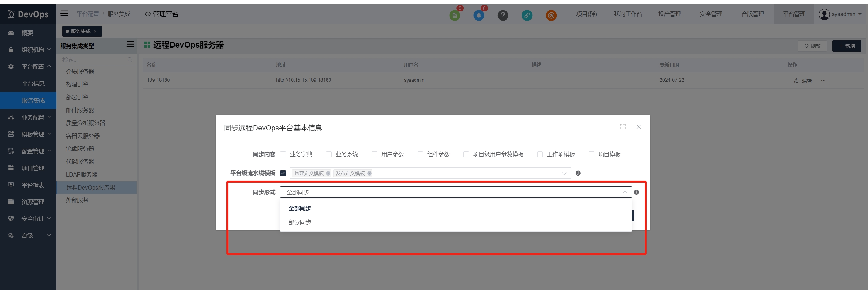Screen dimensions: 868x290
Task: Click the 新增 add button
Action: coord(846,46)
